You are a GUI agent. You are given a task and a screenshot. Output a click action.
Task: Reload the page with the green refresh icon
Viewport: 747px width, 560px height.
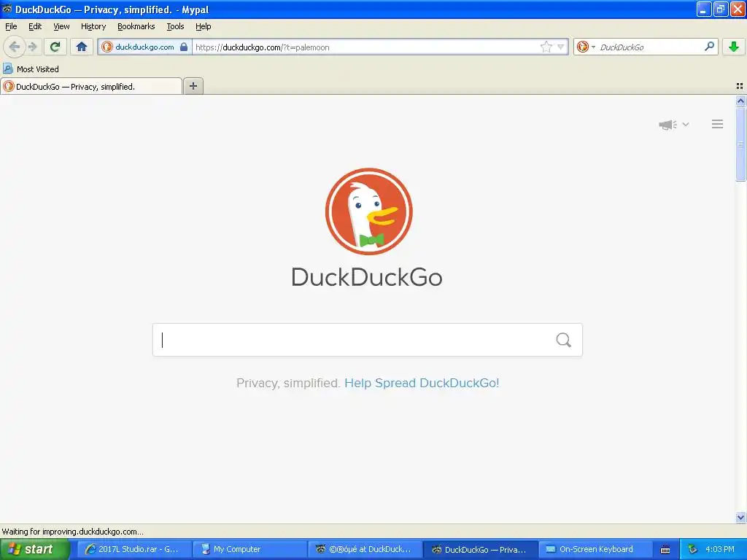pos(55,47)
